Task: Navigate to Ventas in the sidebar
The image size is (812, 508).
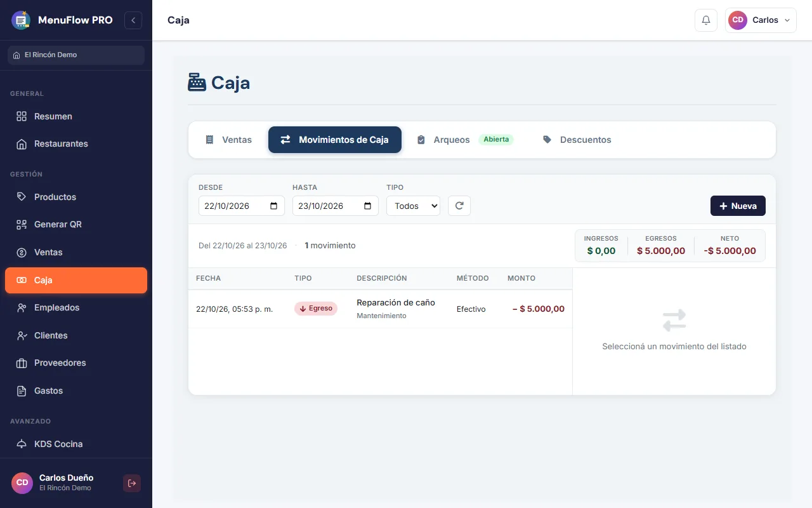Action: coord(76,252)
